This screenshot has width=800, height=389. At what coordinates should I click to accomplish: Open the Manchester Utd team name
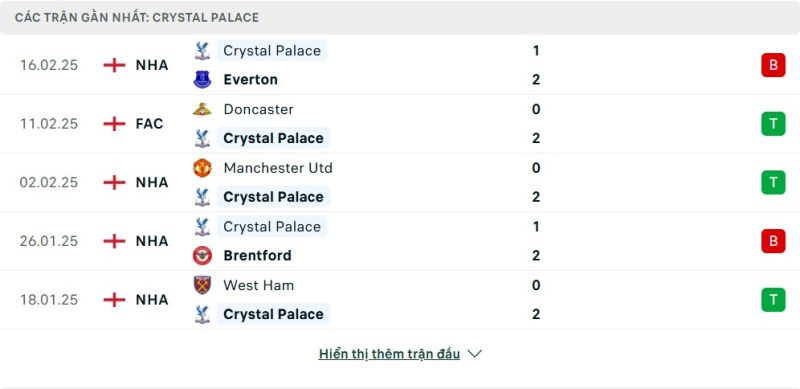(x=278, y=168)
